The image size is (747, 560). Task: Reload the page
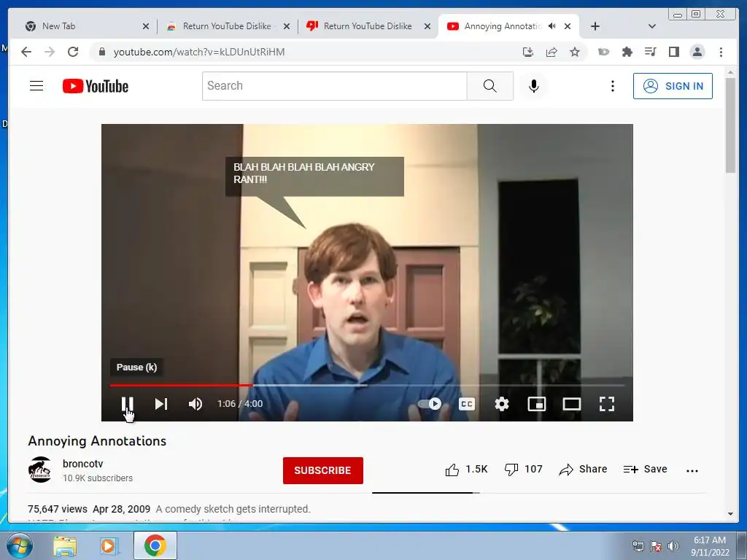pyautogui.click(x=73, y=52)
